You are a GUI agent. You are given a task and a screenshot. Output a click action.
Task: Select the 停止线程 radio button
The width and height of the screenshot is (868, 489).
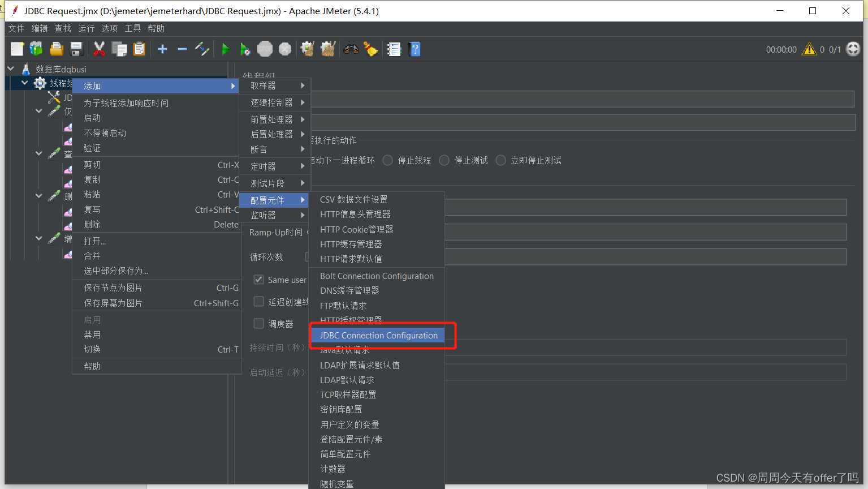pyautogui.click(x=387, y=160)
